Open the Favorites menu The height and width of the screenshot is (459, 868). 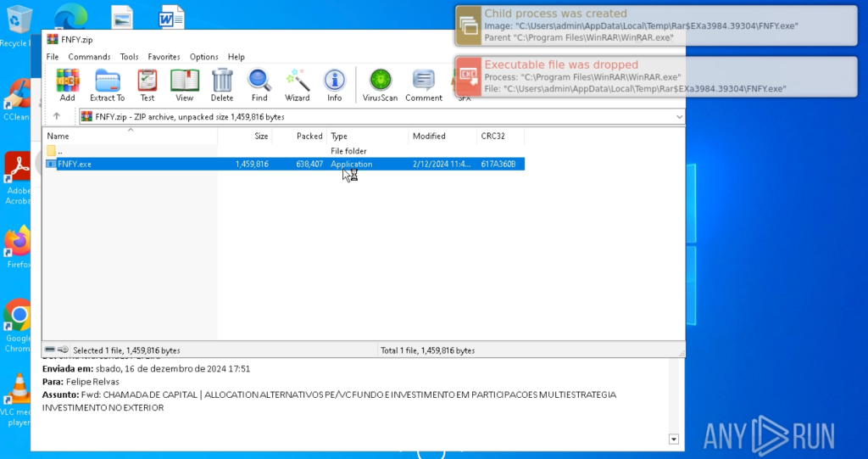pos(164,57)
